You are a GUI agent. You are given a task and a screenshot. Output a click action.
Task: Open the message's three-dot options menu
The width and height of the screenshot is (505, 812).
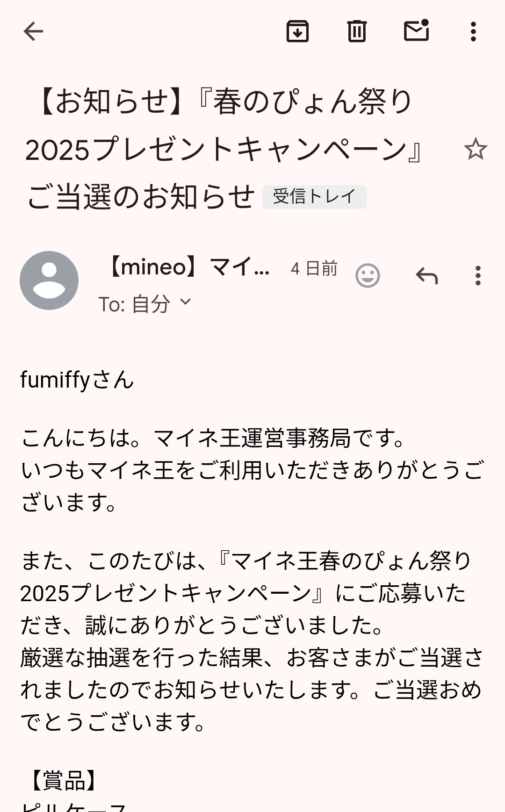(477, 276)
